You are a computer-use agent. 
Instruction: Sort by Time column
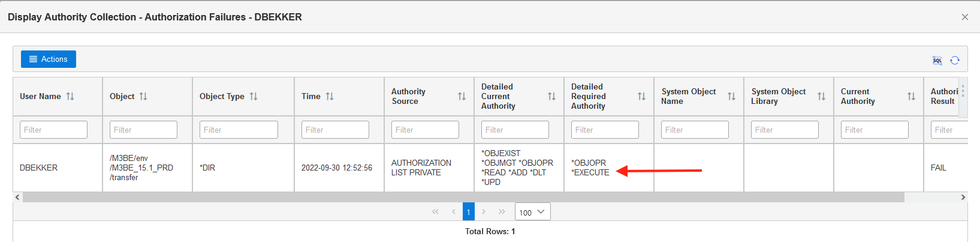(330, 96)
